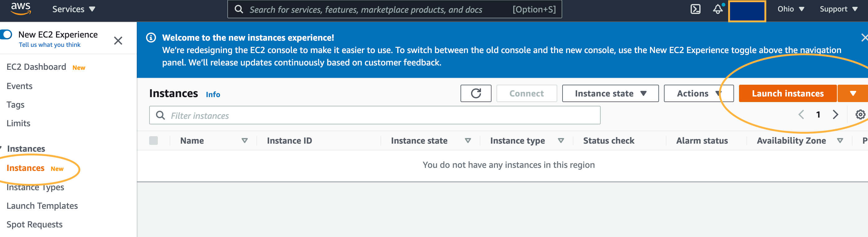Open the Ohio region selector
Screen dimensions: 868x237
[x=791, y=9]
